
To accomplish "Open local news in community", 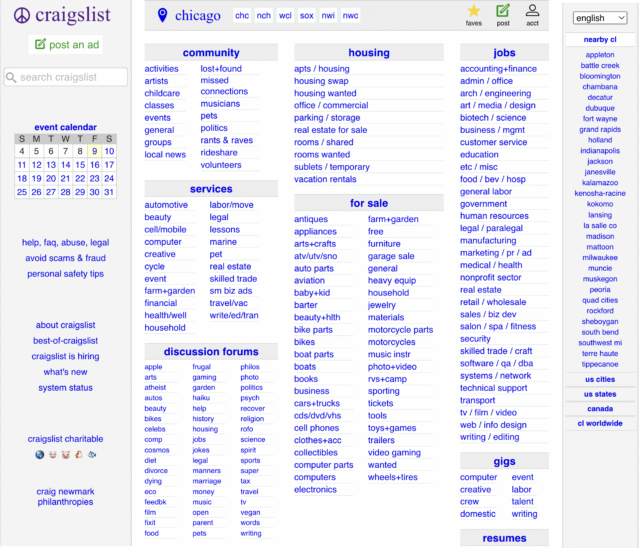I will [165, 155].
